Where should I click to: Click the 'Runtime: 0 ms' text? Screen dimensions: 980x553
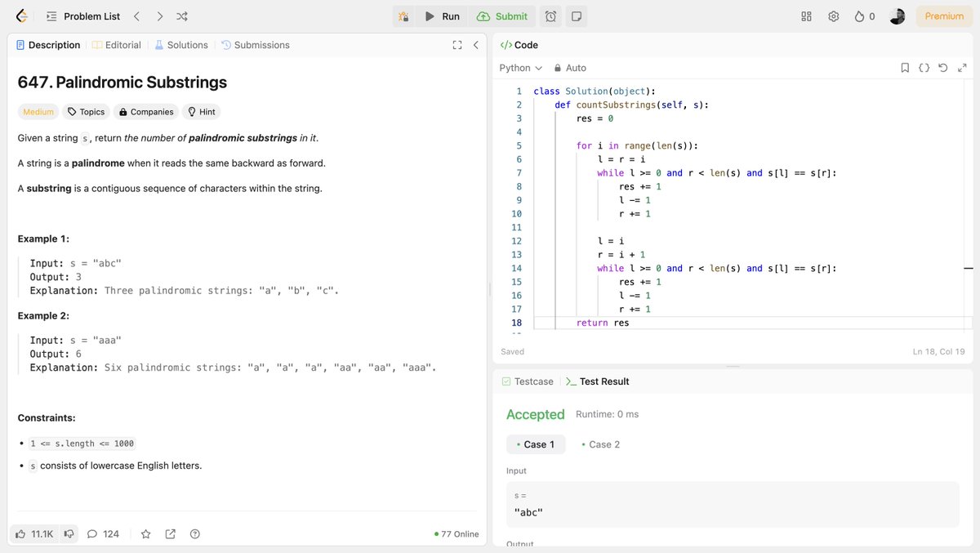click(x=607, y=414)
